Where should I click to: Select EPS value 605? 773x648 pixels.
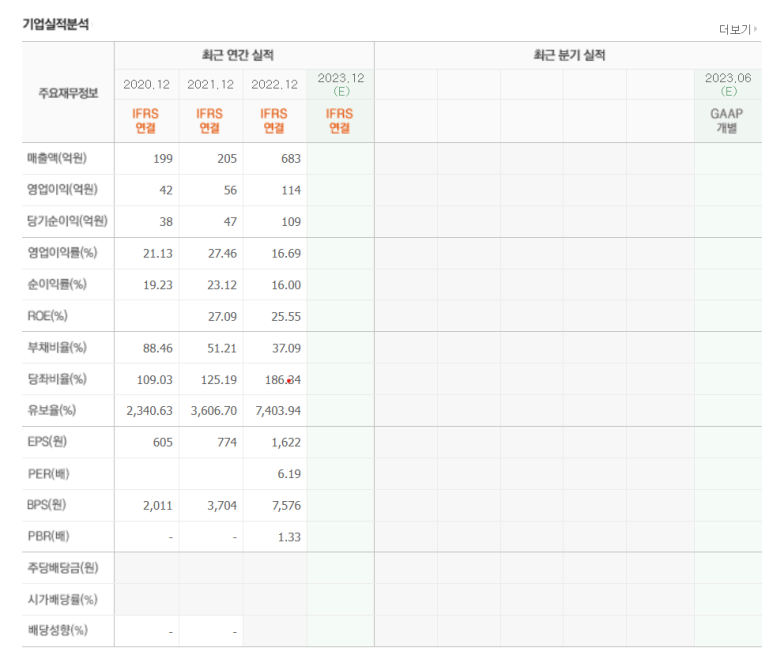tap(163, 442)
